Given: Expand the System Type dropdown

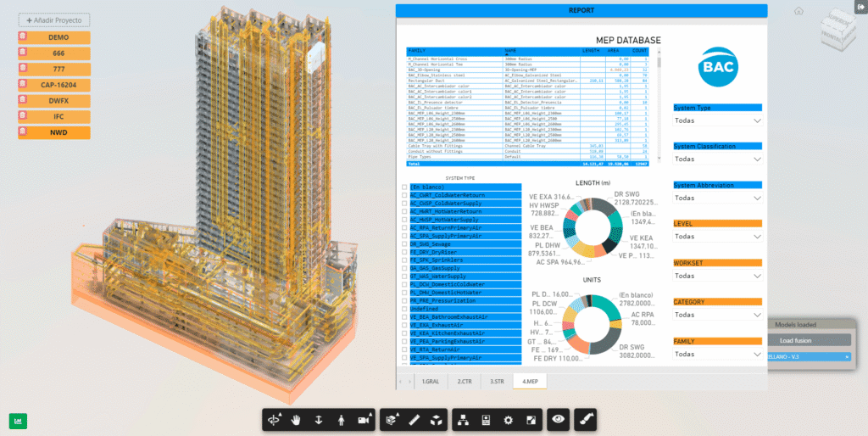Looking at the screenshot, I should 717,120.
